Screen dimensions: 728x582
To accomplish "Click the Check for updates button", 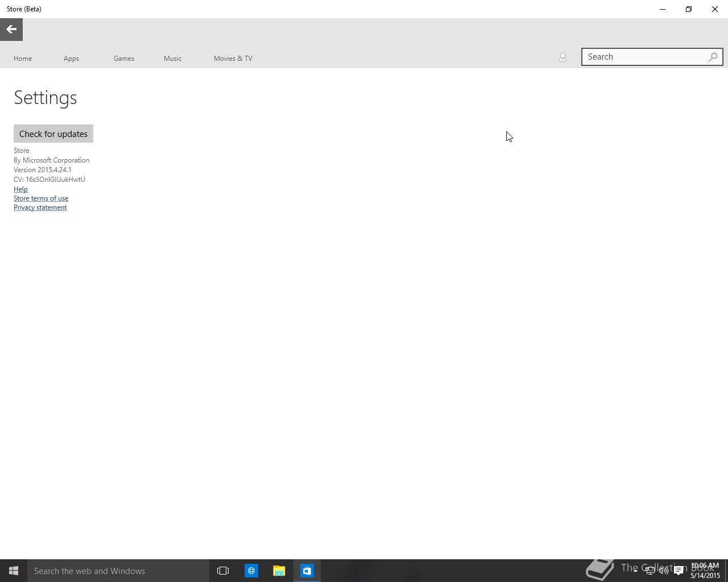I will [x=53, y=134].
